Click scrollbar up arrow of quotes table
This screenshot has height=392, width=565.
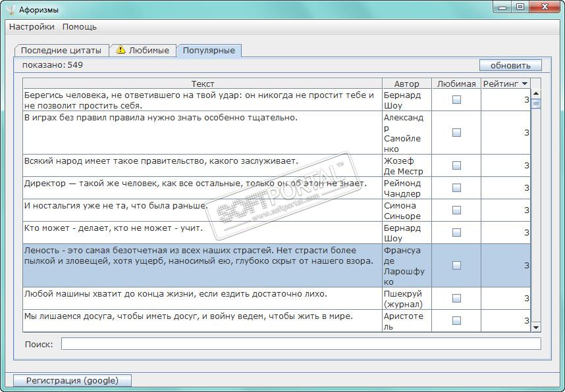click(x=536, y=93)
